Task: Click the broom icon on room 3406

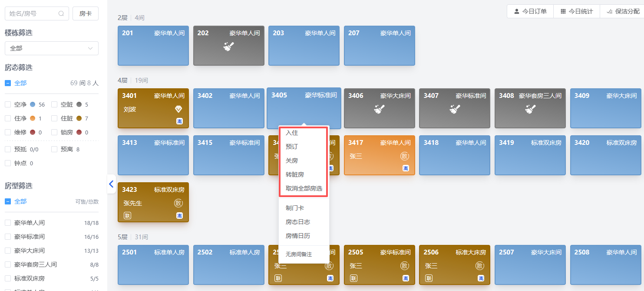Action: click(x=380, y=109)
